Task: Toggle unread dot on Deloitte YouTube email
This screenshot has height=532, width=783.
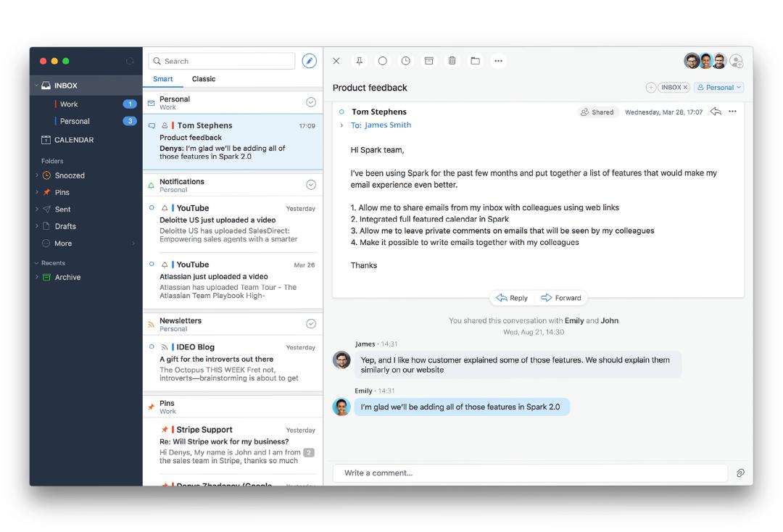Action: (152, 207)
